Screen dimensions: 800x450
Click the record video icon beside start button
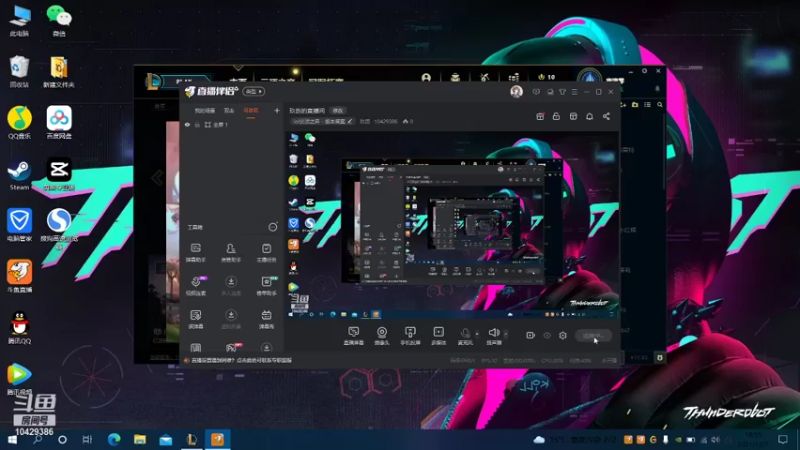pyautogui.click(x=530, y=335)
